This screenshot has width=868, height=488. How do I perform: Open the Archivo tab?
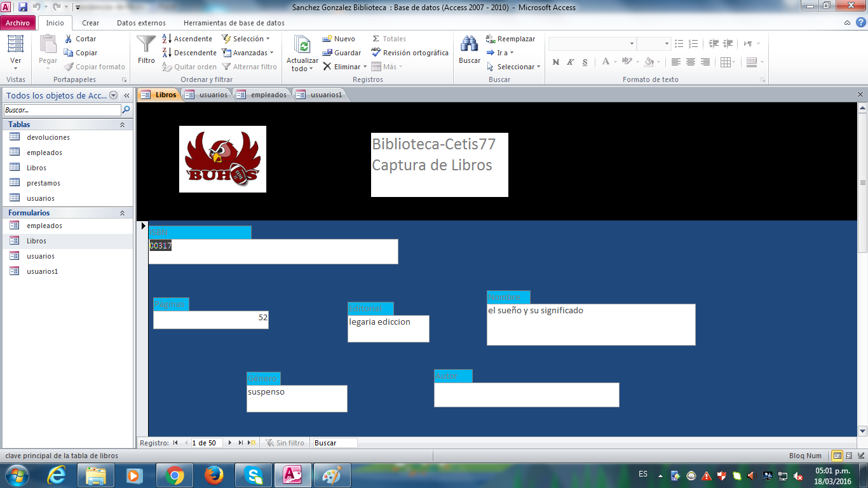point(18,23)
